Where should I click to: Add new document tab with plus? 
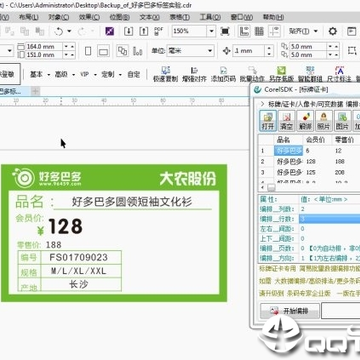tap(35, 91)
